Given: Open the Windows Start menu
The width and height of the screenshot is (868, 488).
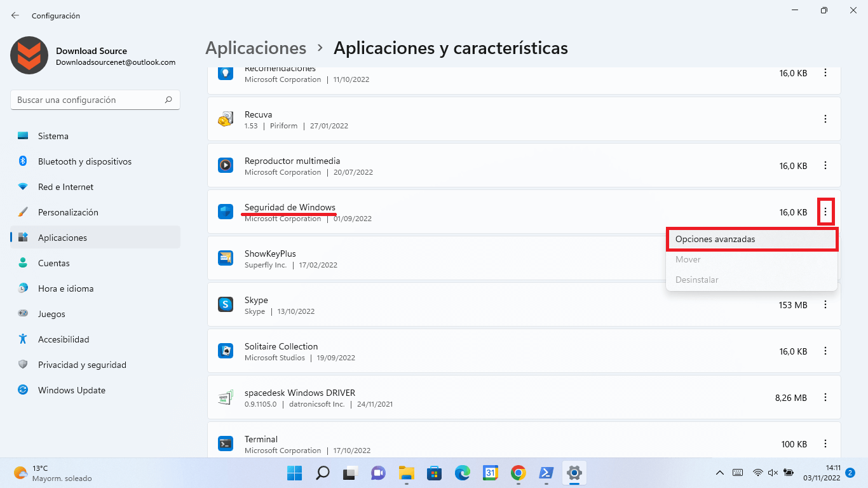Looking at the screenshot, I should click(295, 473).
